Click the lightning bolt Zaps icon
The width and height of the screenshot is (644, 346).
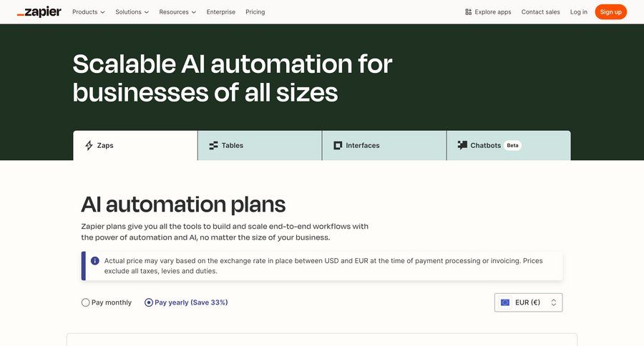[89, 145]
